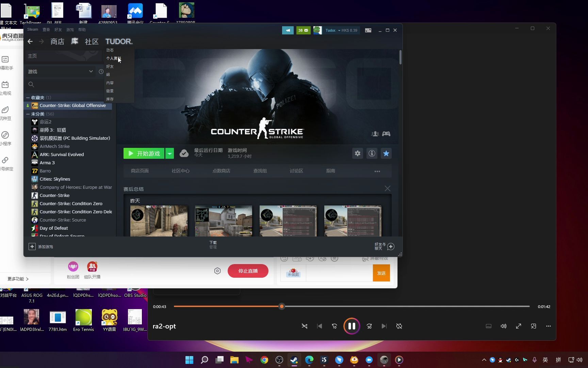588x368 pixels.
Task: Enter Big Picture mode icon
Action: click(368, 30)
